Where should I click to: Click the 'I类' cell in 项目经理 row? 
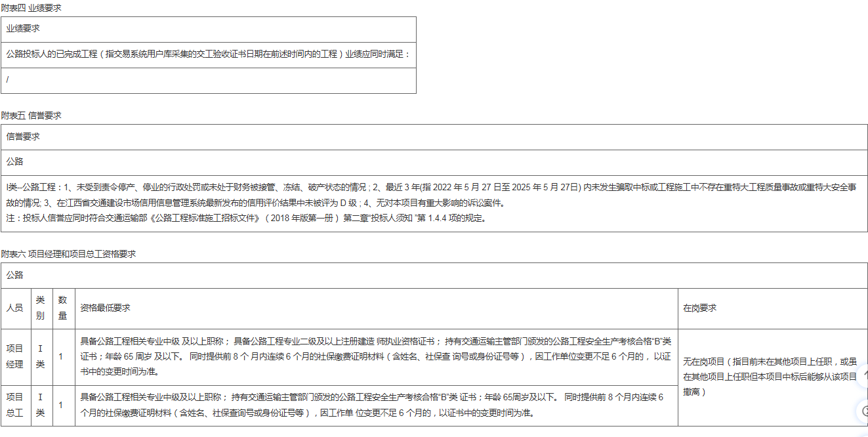tap(42, 357)
